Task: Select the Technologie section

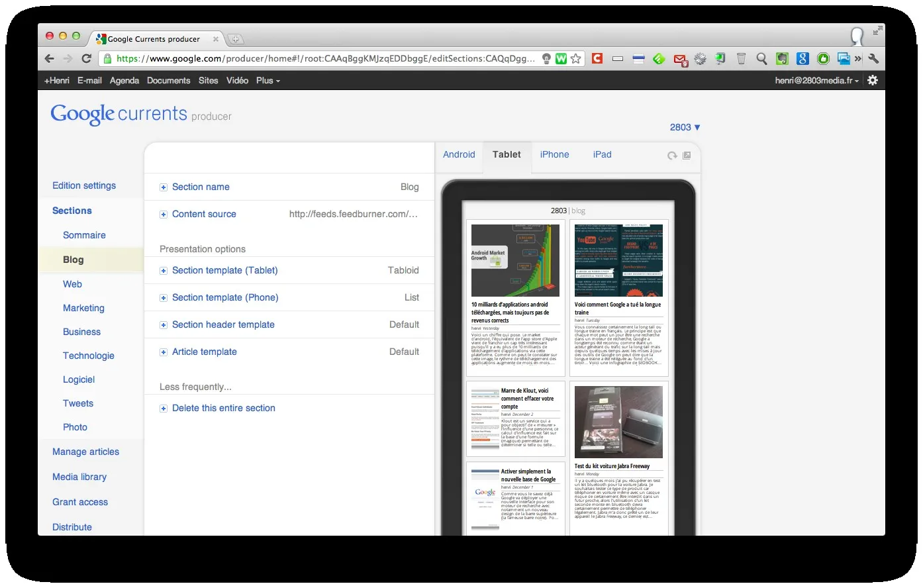Action: coord(89,356)
